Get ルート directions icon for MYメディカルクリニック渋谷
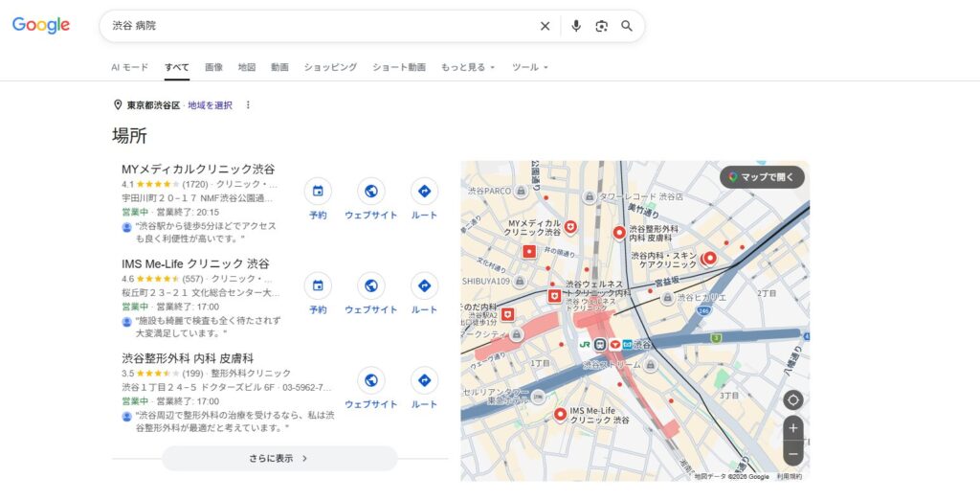The image size is (980, 501). (x=424, y=191)
